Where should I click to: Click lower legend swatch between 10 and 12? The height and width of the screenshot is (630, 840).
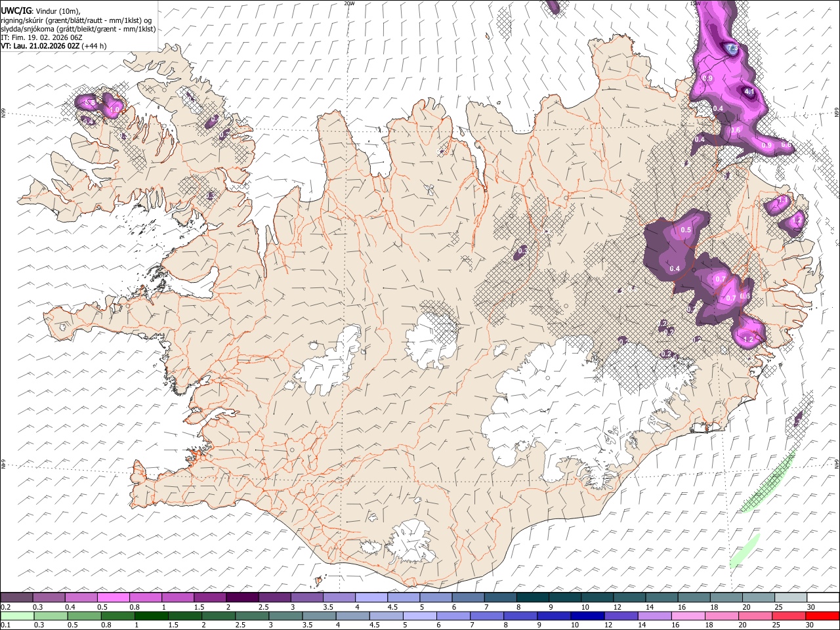(588, 616)
